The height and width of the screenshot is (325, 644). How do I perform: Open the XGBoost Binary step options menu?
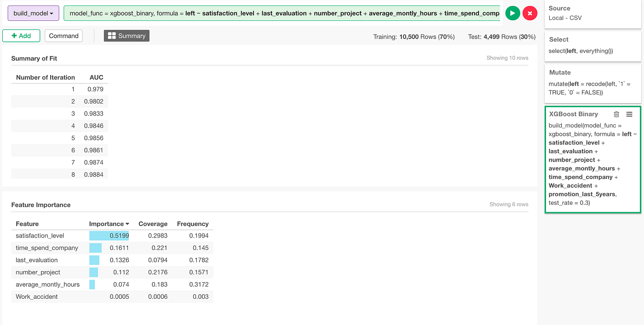point(629,114)
